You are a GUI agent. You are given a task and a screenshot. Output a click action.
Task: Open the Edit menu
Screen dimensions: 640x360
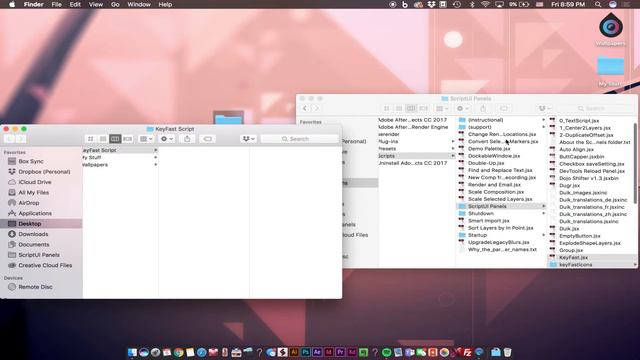click(x=75, y=4)
